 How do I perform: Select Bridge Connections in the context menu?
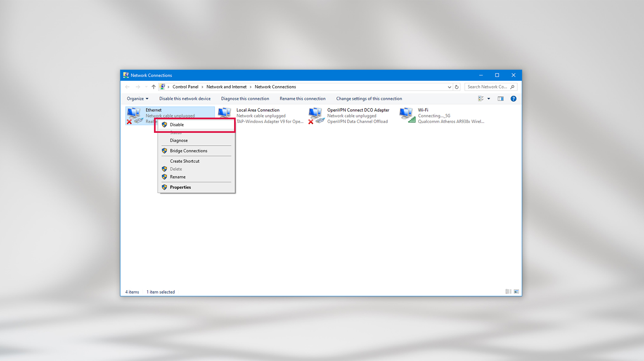tap(188, 151)
